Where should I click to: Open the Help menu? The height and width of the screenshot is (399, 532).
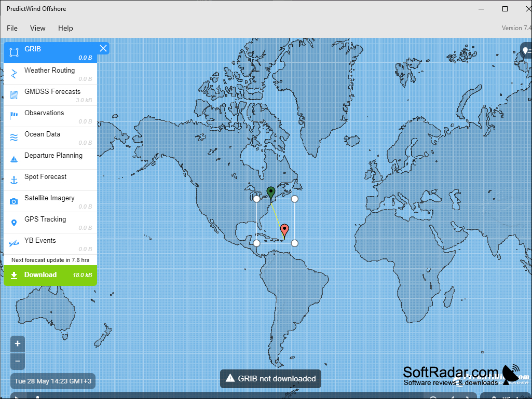pos(65,28)
